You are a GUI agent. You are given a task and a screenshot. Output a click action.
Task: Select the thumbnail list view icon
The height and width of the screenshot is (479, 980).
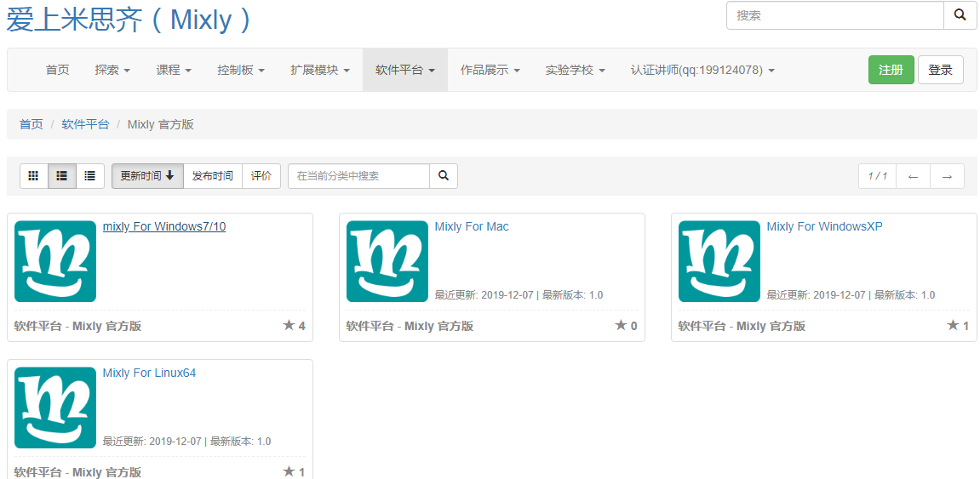click(62, 176)
